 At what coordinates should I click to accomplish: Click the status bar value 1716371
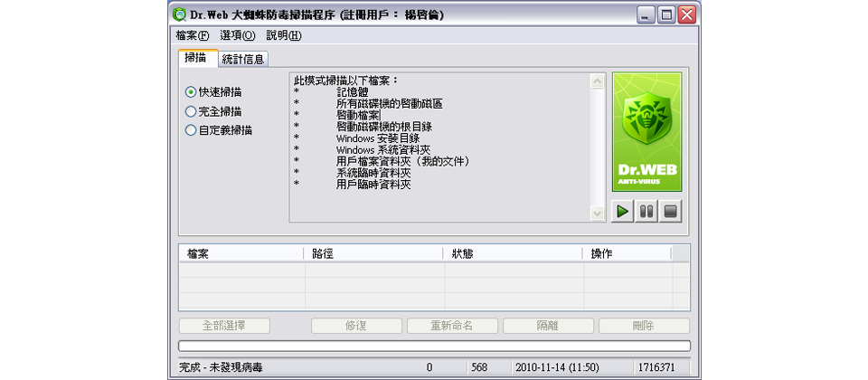(x=656, y=367)
